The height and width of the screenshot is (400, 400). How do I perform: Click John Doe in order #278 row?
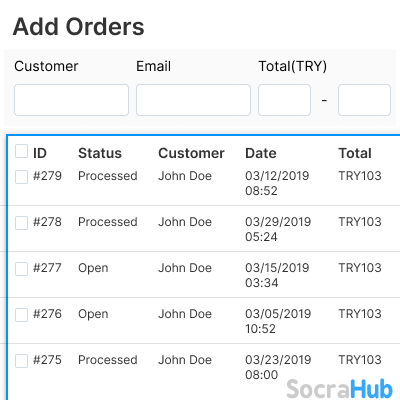tap(185, 222)
